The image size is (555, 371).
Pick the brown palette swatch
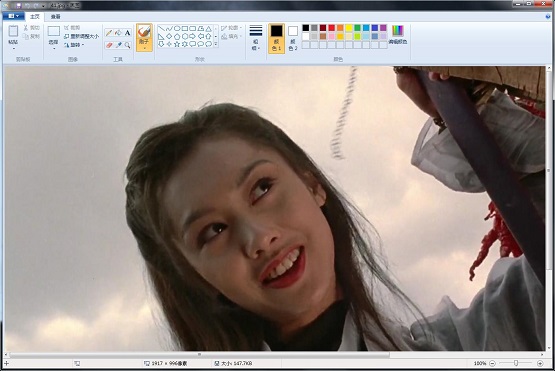coord(323,36)
